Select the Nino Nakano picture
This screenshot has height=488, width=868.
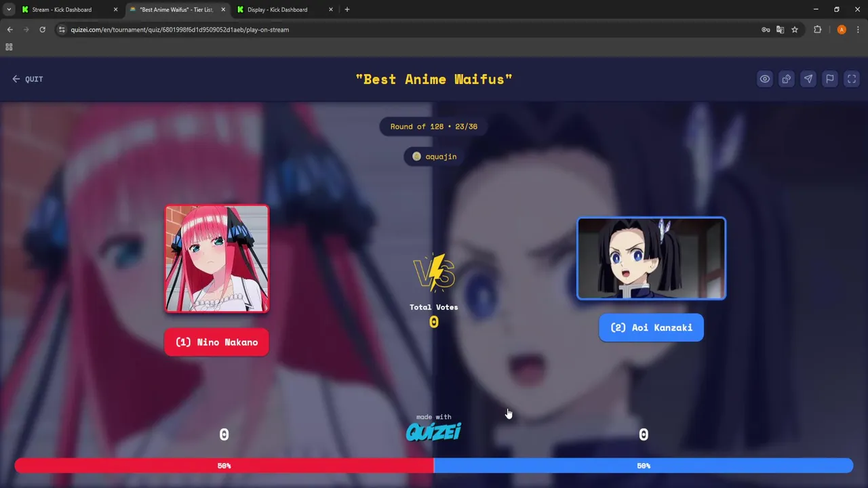[216, 259]
